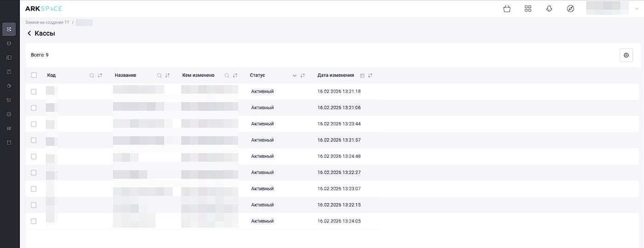Open notifications bell

[549, 9]
